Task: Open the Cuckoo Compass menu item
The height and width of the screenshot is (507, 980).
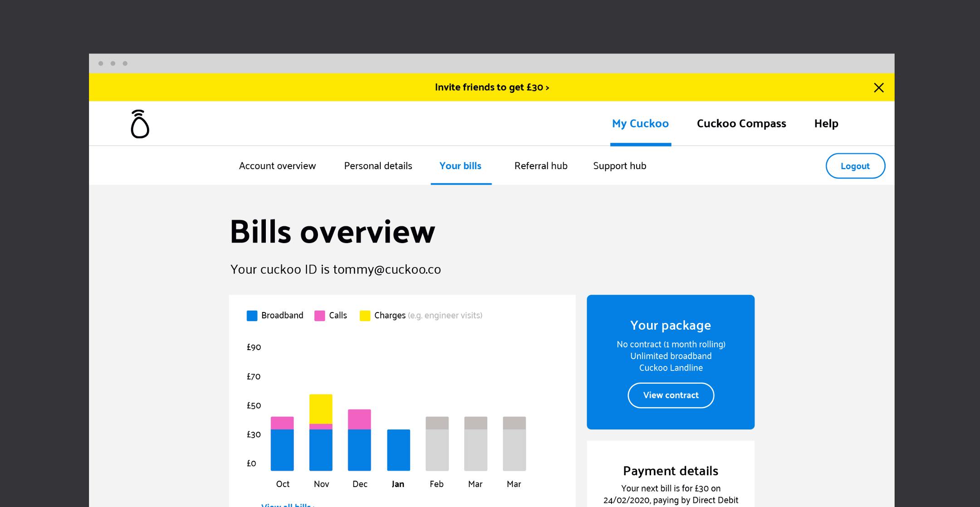Action: [741, 123]
